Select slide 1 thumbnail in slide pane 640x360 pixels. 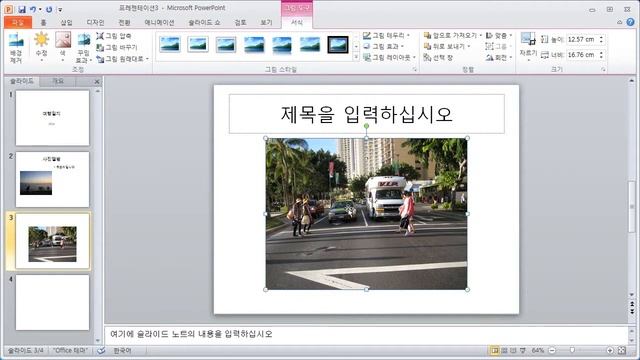pyautogui.click(x=52, y=118)
